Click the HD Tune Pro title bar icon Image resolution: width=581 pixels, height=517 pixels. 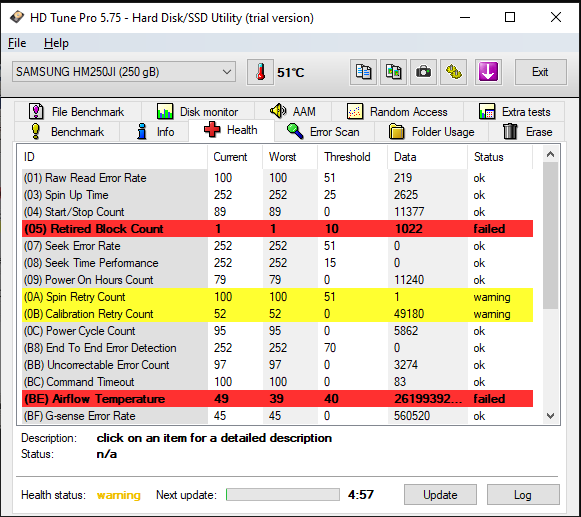click(x=17, y=17)
